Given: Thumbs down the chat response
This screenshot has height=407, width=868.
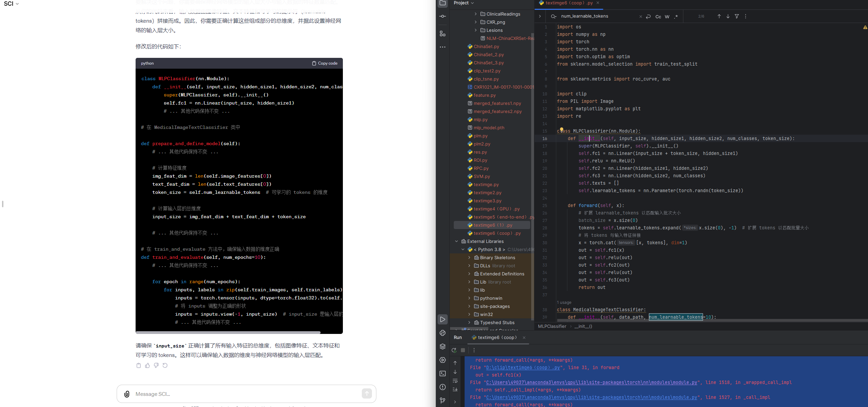Looking at the screenshot, I should pos(156,365).
